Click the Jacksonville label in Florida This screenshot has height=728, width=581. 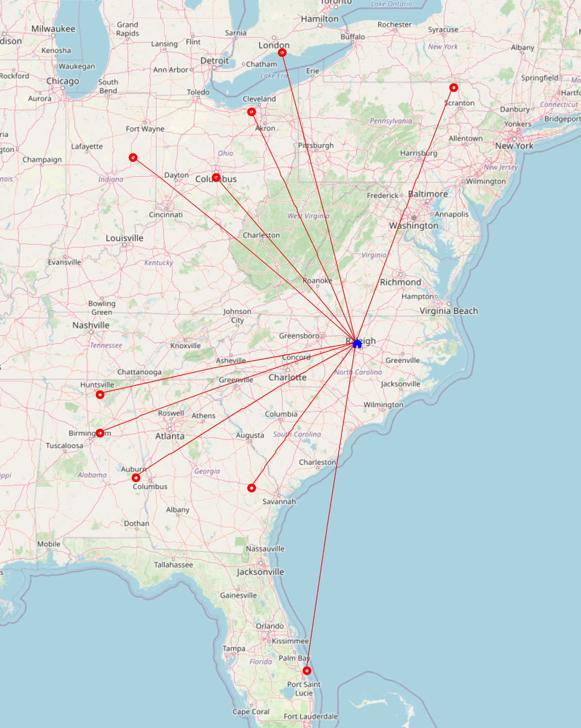pyautogui.click(x=260, y=572)
